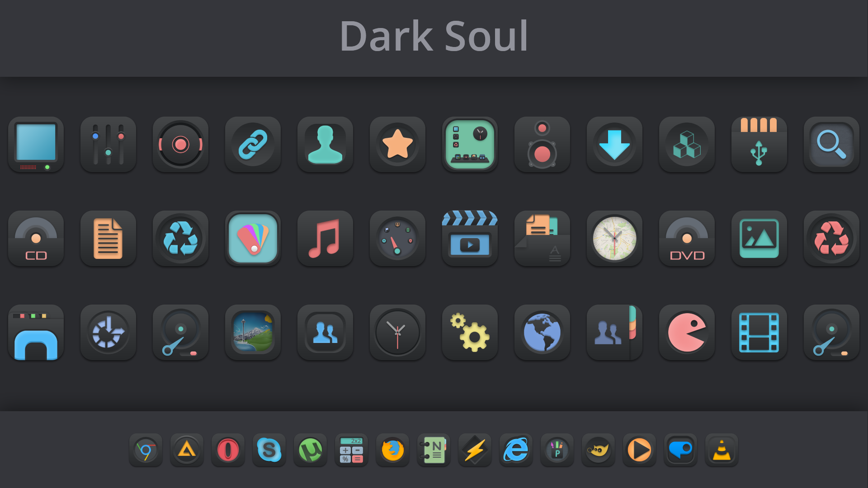Click the blue download arrow icon
The height and width of the screenshot is (488, 868).
pyautogui.click(x=614, y=145)
